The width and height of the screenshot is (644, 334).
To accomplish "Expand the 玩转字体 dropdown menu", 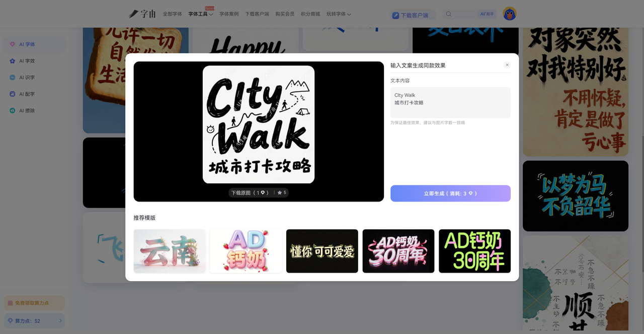I will point(339,14).
